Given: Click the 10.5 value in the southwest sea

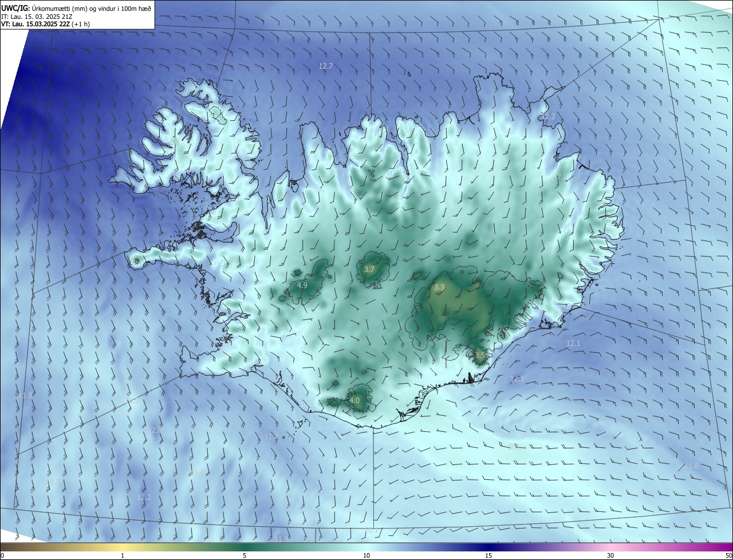Looking at the screenshot, I should point(53,482).
